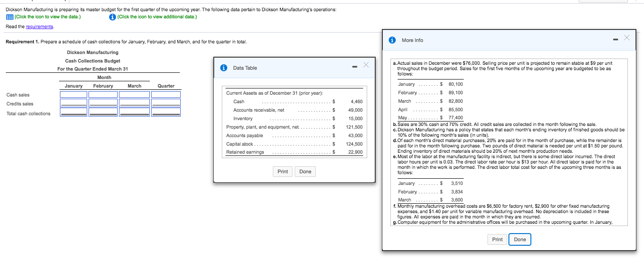Click the Property, plant, and equipment value 121,500
The image size is (644, 264).
click(354, 127)
